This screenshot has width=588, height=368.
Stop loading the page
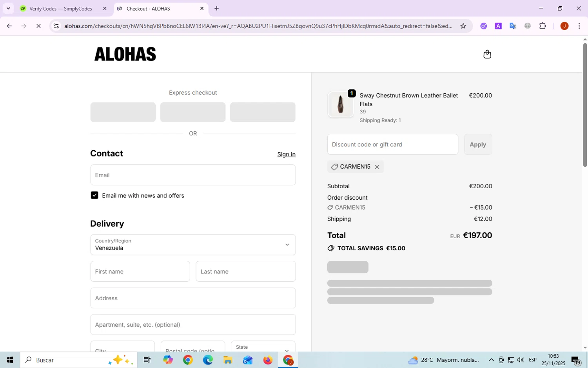coord(38,26)
